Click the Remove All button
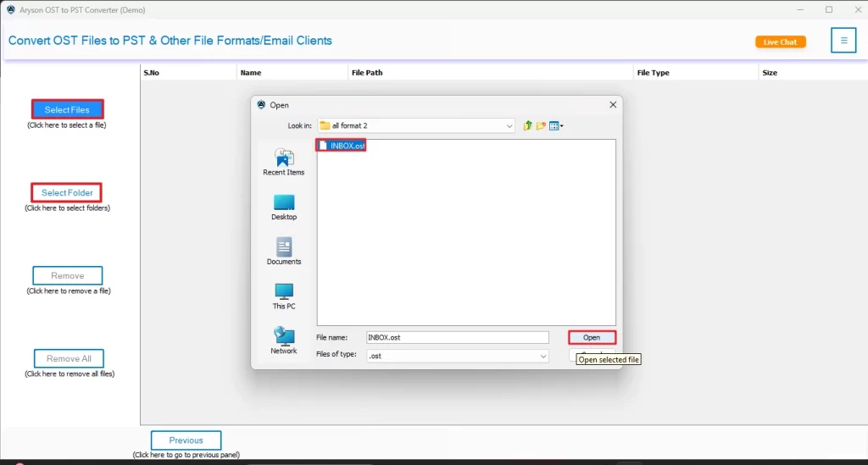Screen dimensions: 868x465 [69, 358]
